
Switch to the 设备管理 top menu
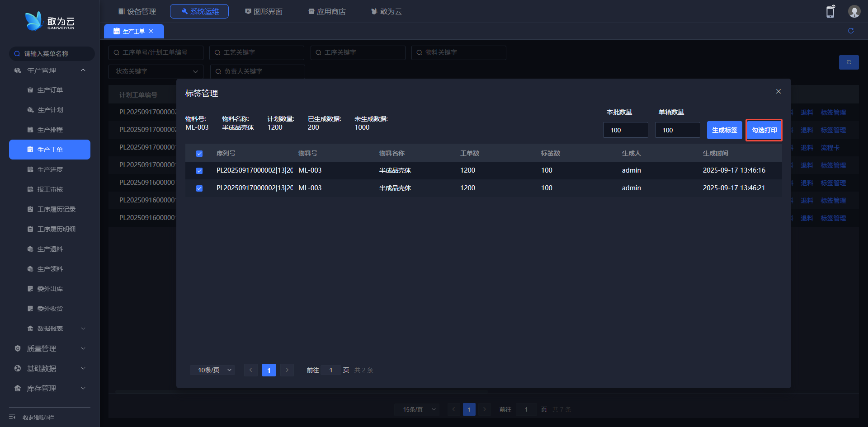tap(137, 11)
